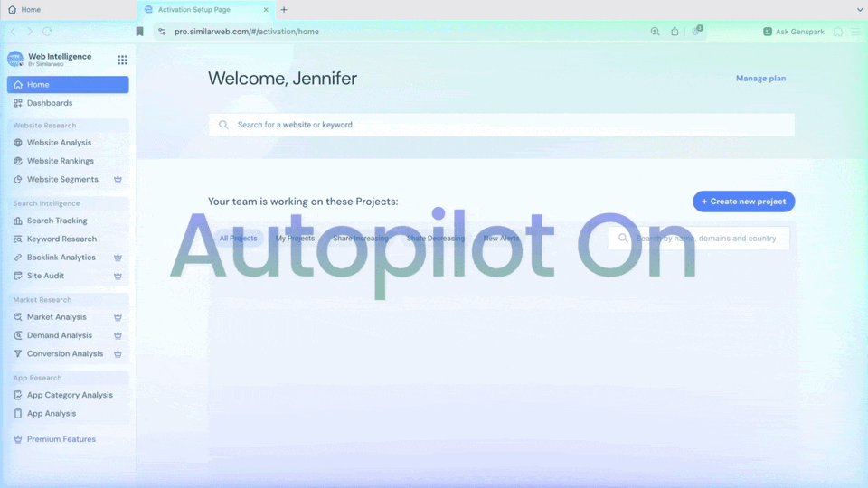Open Website Segments from the sidebar
This screenshot has height=488, width=868.
[x=62, y=180]
